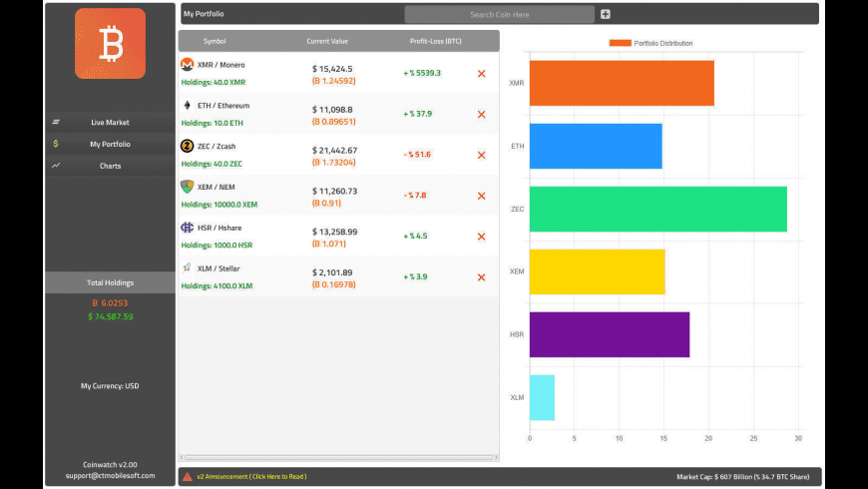868x489 pixels.
Task: Click the NEM coin logo
Action: tap(188, 187)
